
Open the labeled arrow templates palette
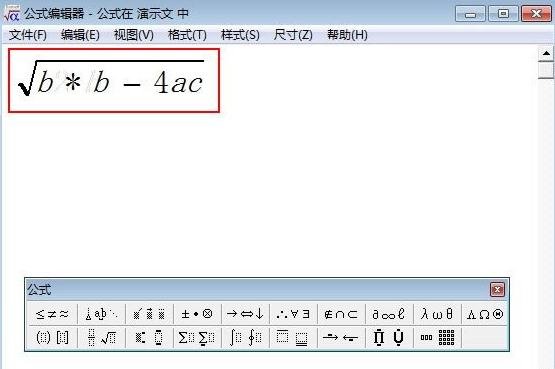(341, 337)
